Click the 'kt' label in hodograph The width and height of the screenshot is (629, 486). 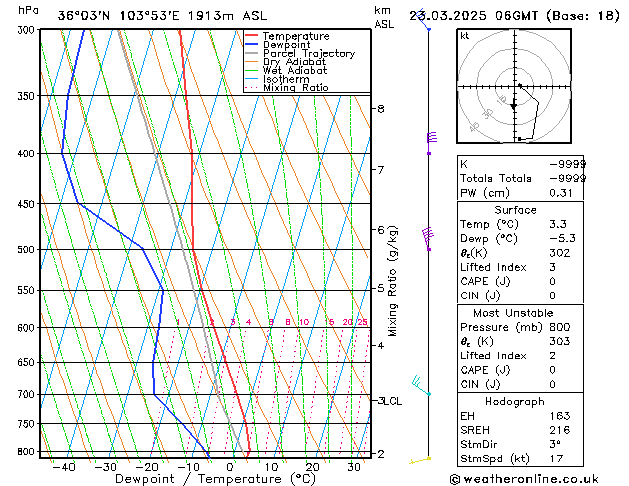tap(465, 36)
